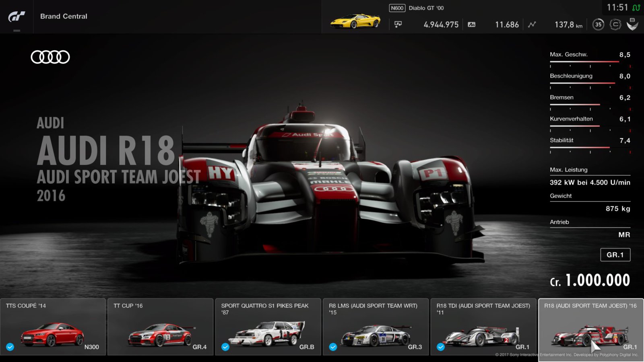This screenshot has width=644, height=362.
Task: Click the 11.686 mileage points value
Action: [507, 25]
